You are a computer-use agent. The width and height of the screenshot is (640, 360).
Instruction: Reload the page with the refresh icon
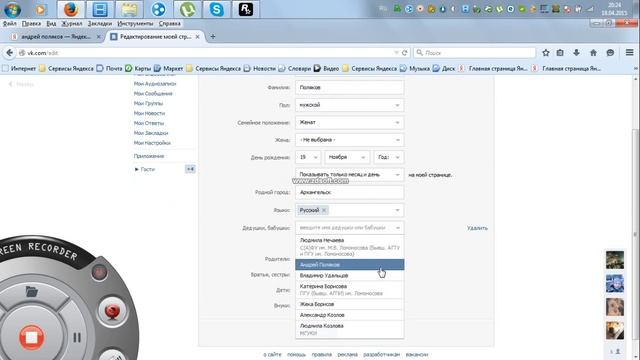404,53
